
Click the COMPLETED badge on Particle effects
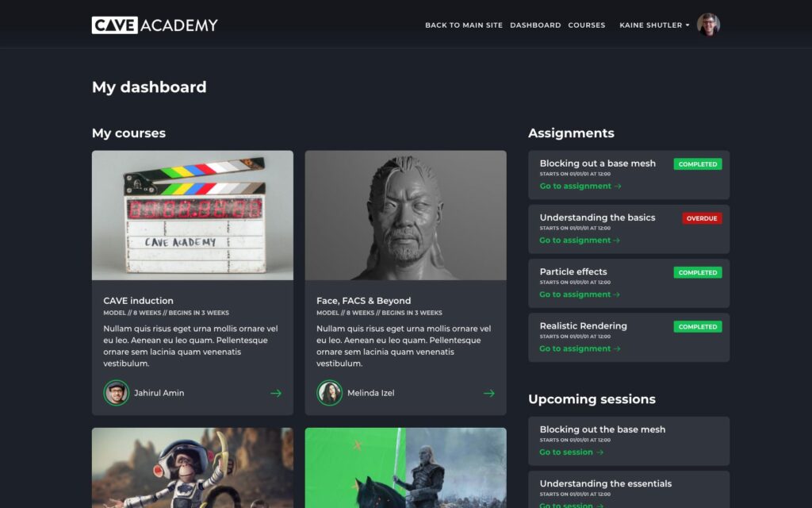(698, 273)
